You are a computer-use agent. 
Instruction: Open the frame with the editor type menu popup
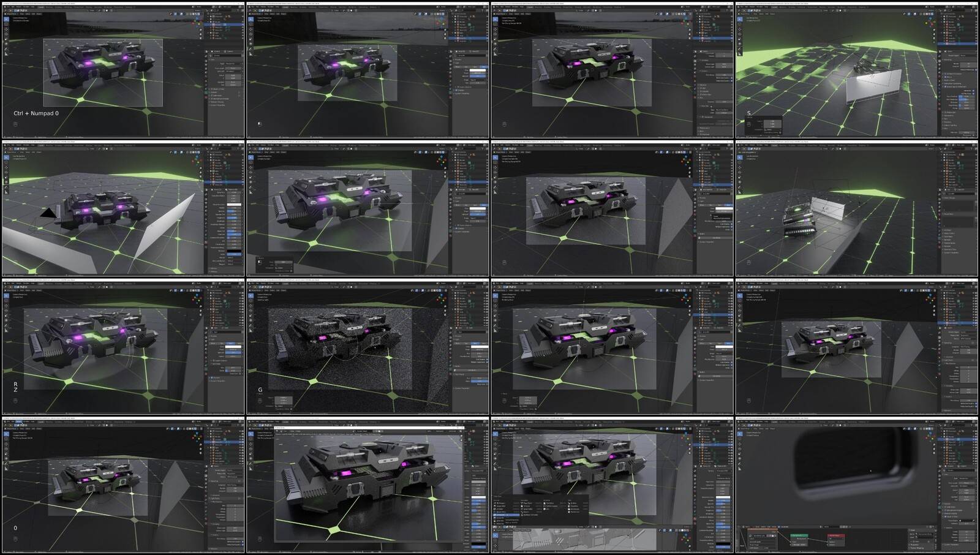[x=612, y=485]
